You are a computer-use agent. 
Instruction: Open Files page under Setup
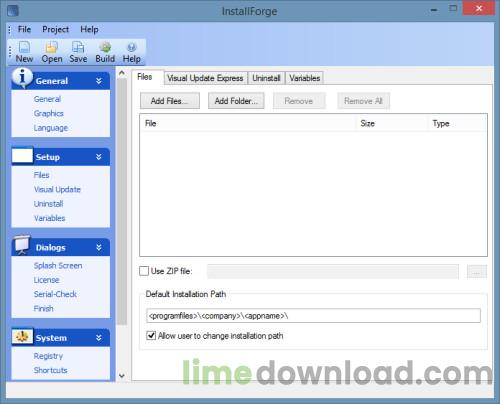click(42, 175)
